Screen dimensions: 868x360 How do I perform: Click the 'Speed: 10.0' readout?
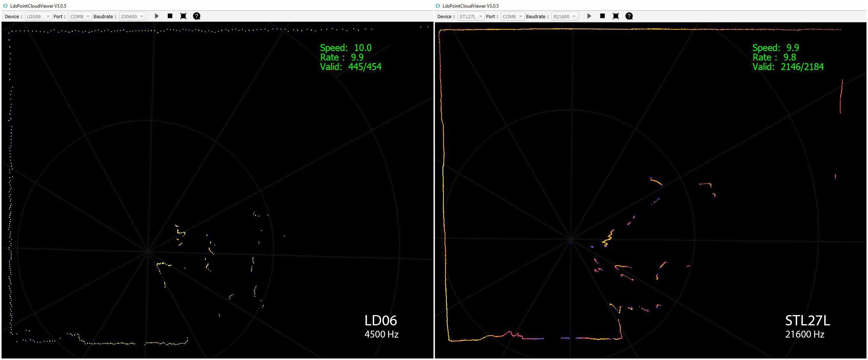[x=346, y=48]
